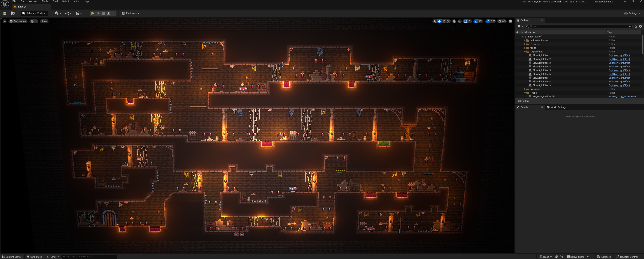Open the viewport hamburger options menu
Screen dimensions: 644x259
(x=4, y=22)
